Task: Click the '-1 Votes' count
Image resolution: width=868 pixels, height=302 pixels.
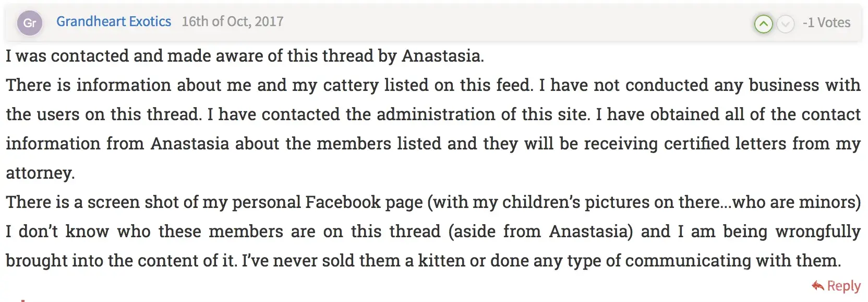Action: [826, 22]
